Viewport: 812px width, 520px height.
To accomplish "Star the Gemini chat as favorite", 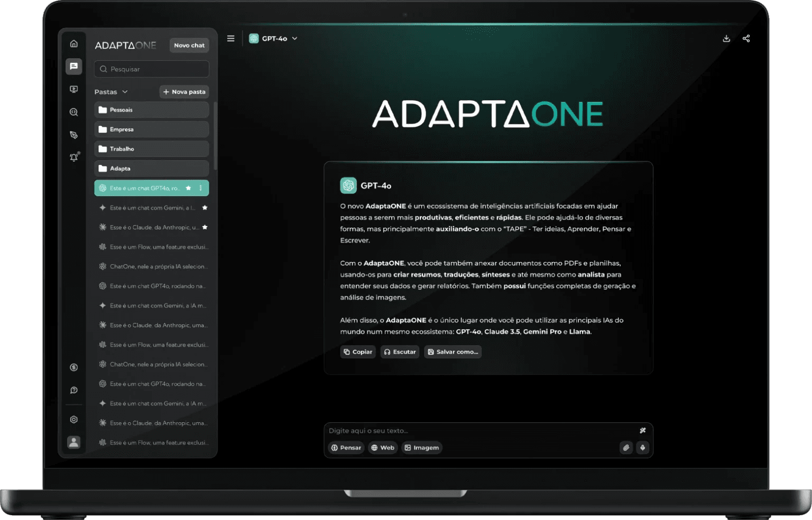I will (204, 208).
